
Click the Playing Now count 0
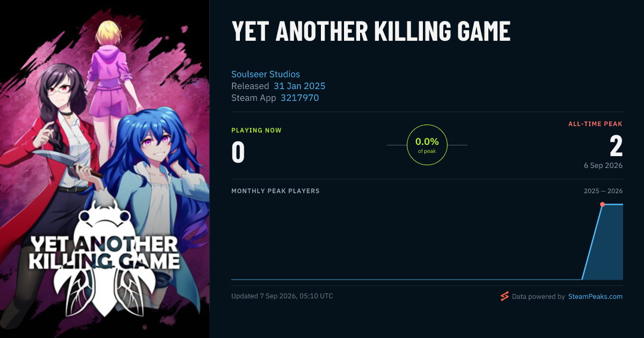[238, 152]
